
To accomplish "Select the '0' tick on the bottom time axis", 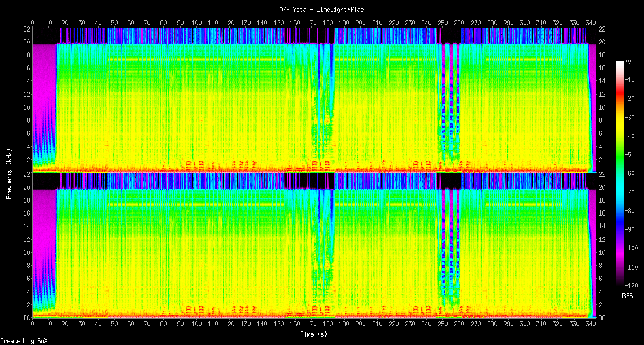I will click(32, 324).
